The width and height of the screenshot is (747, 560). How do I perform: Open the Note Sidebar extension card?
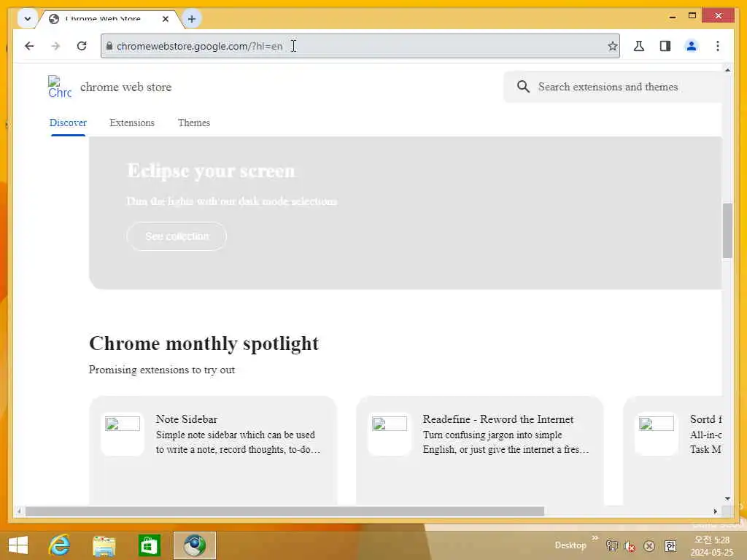[x=213, y=450]
